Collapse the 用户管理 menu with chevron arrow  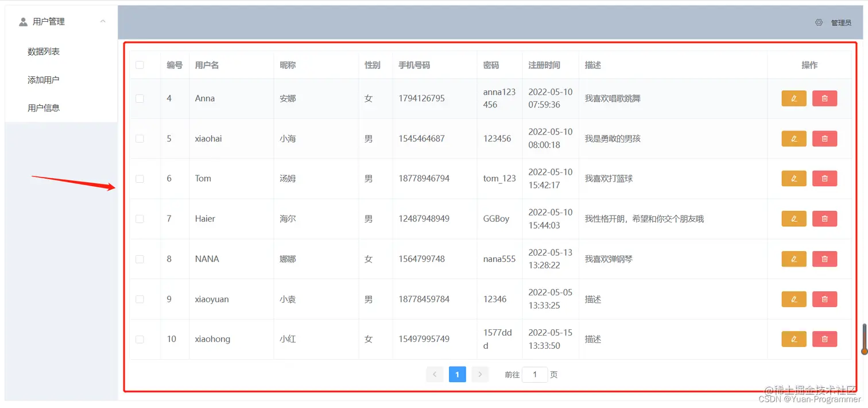coord(103,21)
